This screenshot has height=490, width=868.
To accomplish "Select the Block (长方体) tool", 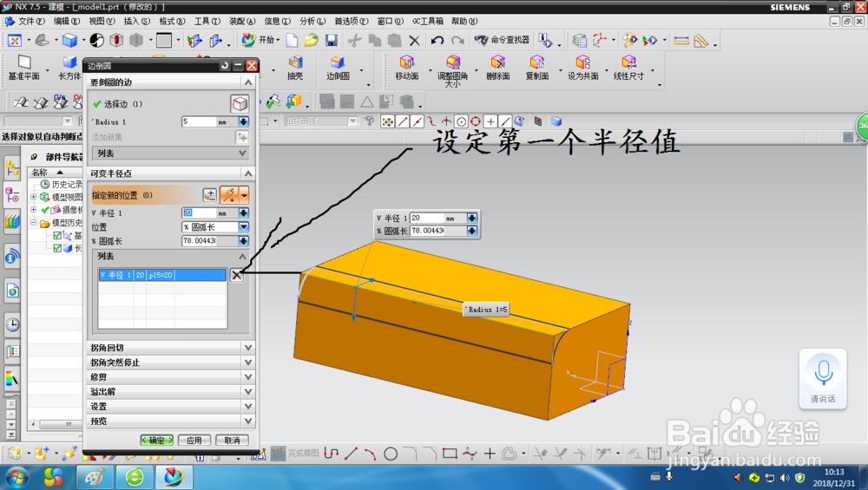I will (69, 68).
